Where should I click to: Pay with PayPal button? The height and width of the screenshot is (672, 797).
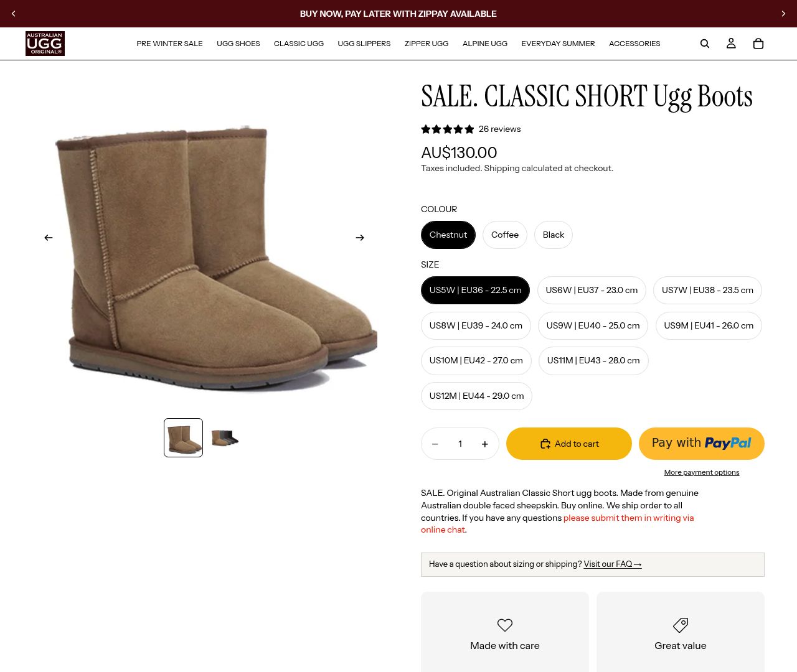point(702,444)
